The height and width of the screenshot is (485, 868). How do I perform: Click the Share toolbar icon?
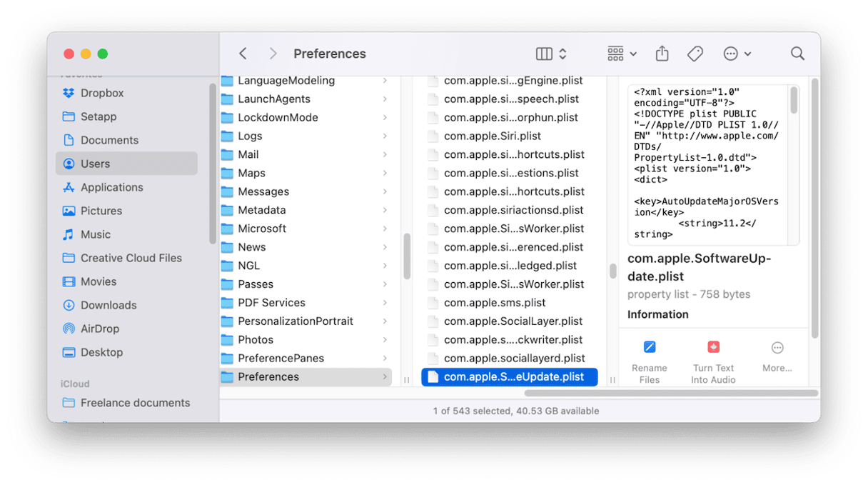pyautogui.click(x=662, y=54)
